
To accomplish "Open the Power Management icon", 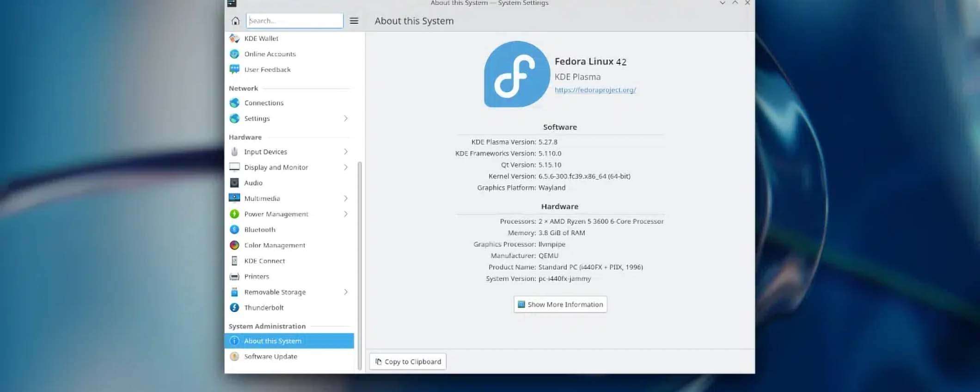I will click(x=234, y=214).
